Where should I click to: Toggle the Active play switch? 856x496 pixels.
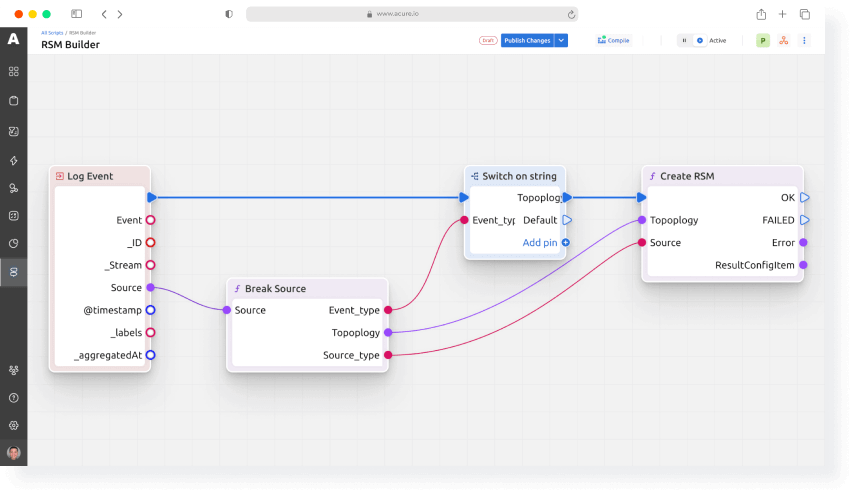tap(700, 40)
